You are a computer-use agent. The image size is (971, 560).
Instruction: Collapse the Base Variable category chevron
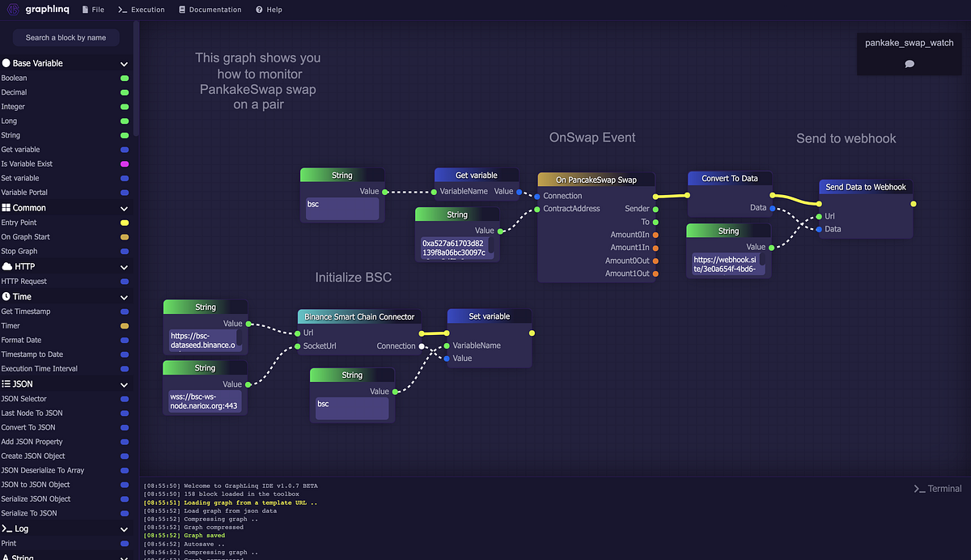click(124, 63)
